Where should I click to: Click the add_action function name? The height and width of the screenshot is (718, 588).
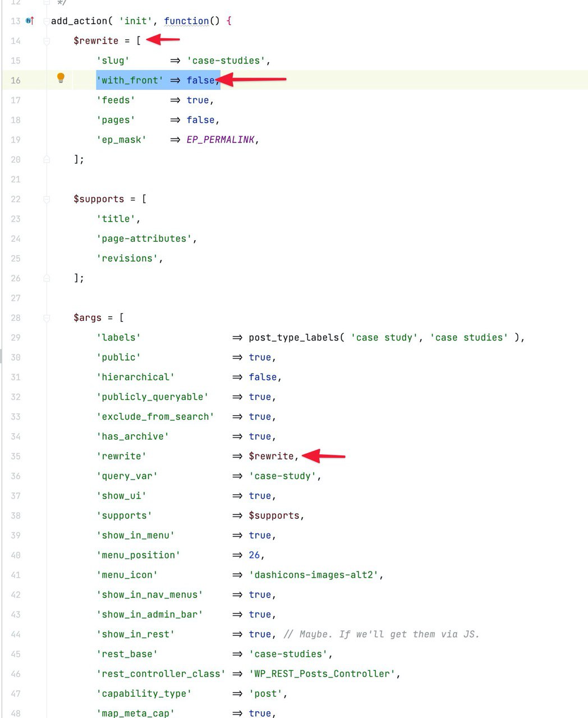tap(79, 21)
